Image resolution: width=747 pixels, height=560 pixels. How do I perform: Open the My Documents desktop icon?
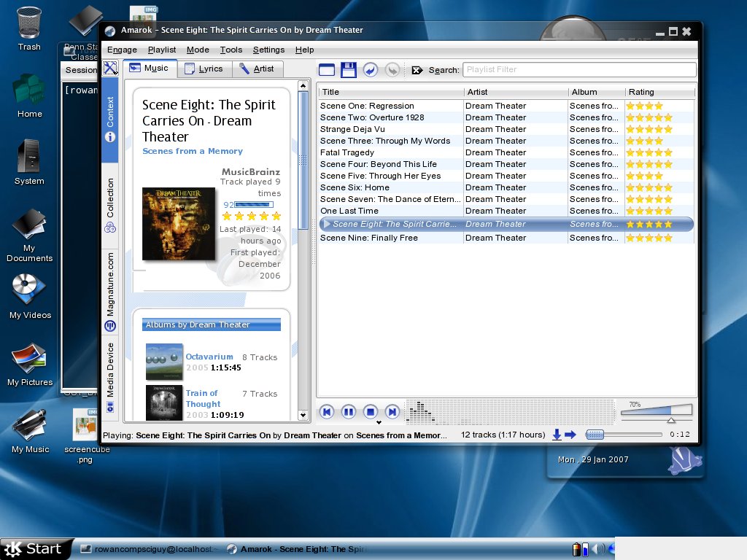pos(29,236)
